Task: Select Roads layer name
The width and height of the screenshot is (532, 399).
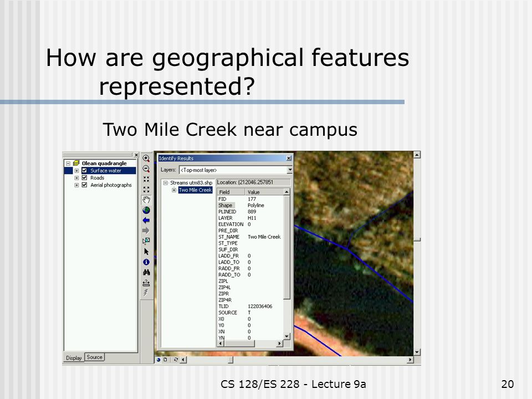Action: tap(97, 178)
